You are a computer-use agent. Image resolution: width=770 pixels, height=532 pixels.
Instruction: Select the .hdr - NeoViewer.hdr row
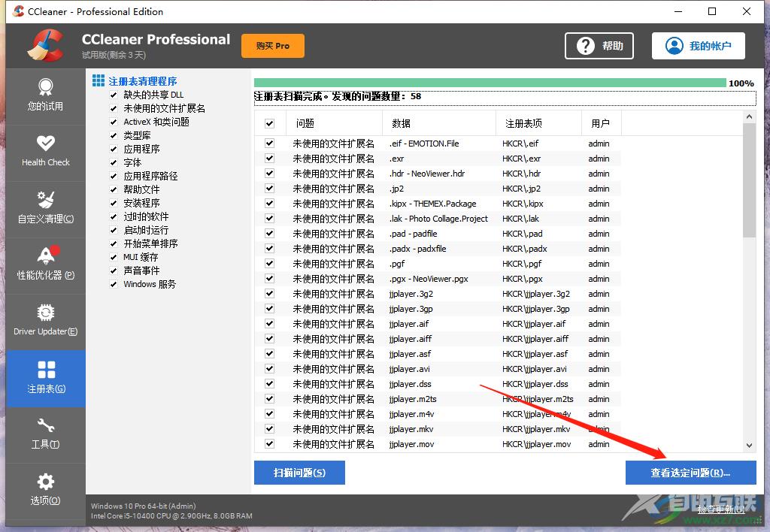[437, 174]
